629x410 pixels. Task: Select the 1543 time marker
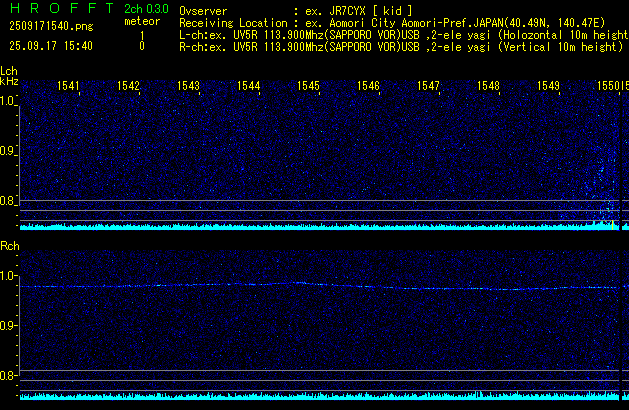(x=188, y=86)
